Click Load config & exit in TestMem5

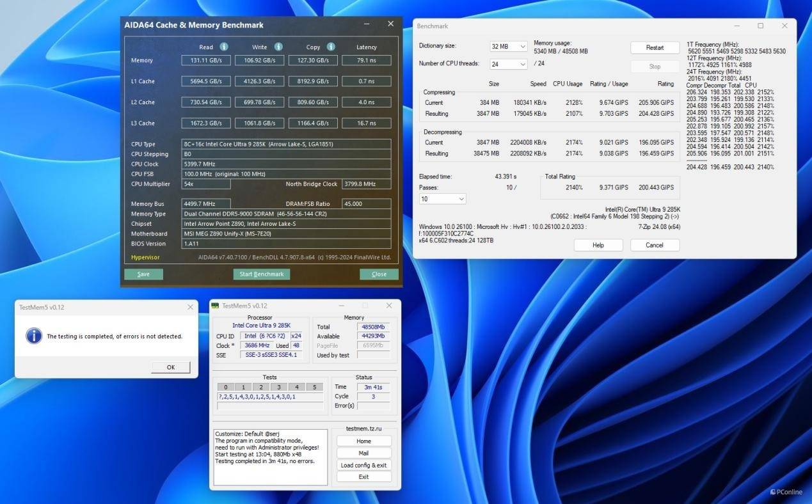tap(363, 465)
